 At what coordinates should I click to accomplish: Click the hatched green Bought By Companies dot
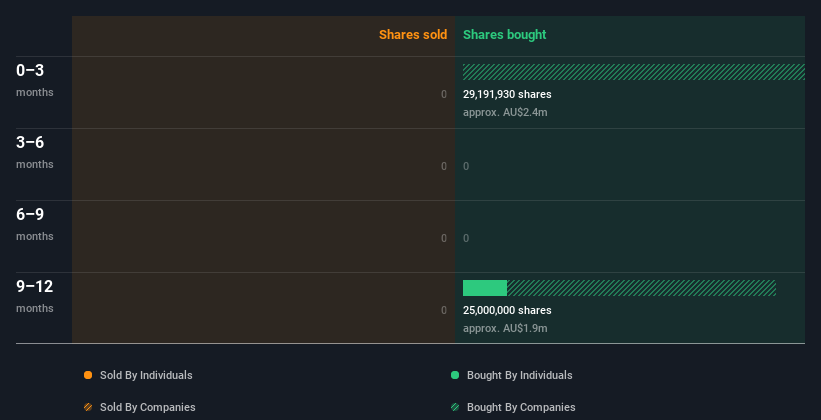(x=455, y=407)
